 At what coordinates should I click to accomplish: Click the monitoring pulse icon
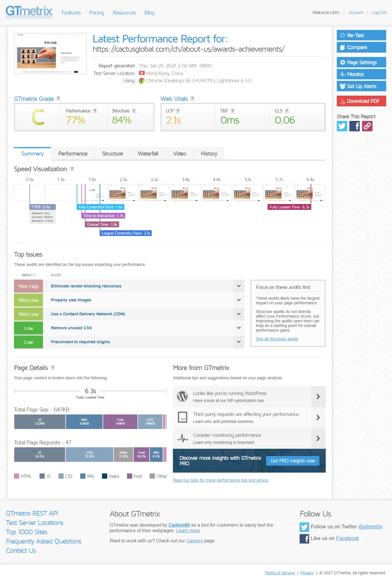pyautogui.click(x=182, y=438)
